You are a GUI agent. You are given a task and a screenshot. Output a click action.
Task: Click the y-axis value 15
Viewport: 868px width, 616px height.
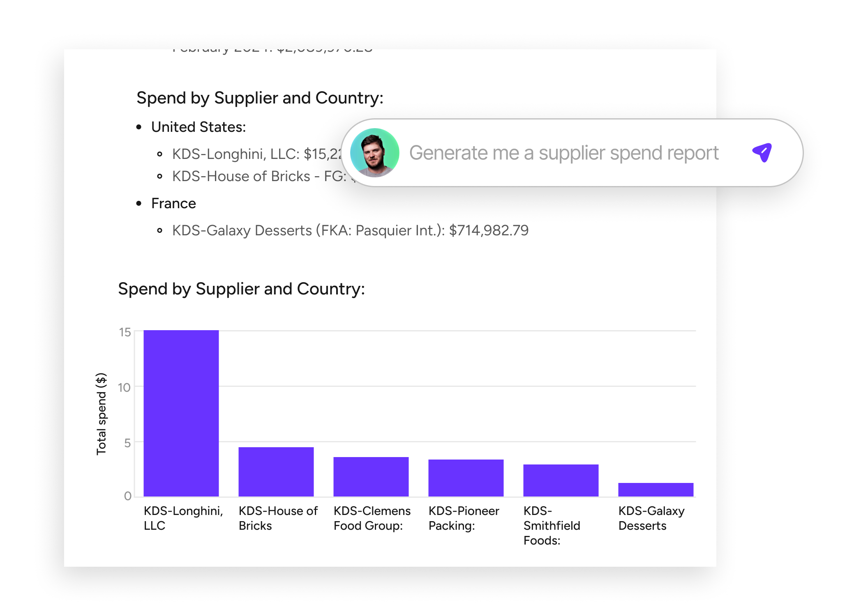[125, 332]
